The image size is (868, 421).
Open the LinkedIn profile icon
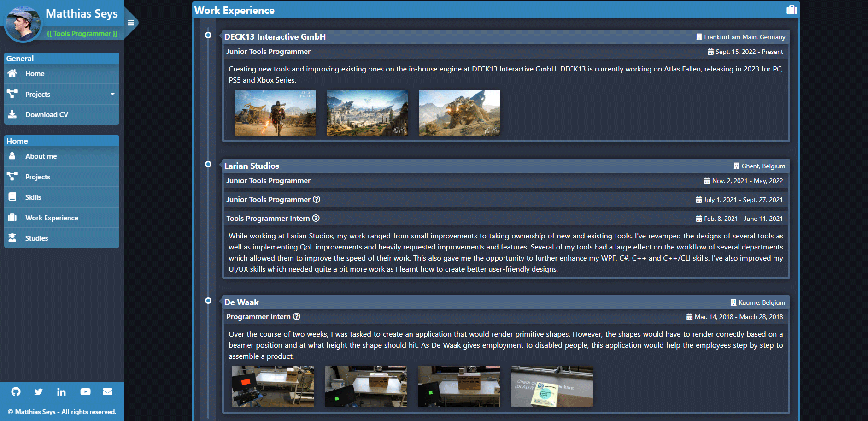[x=61, y=392]
